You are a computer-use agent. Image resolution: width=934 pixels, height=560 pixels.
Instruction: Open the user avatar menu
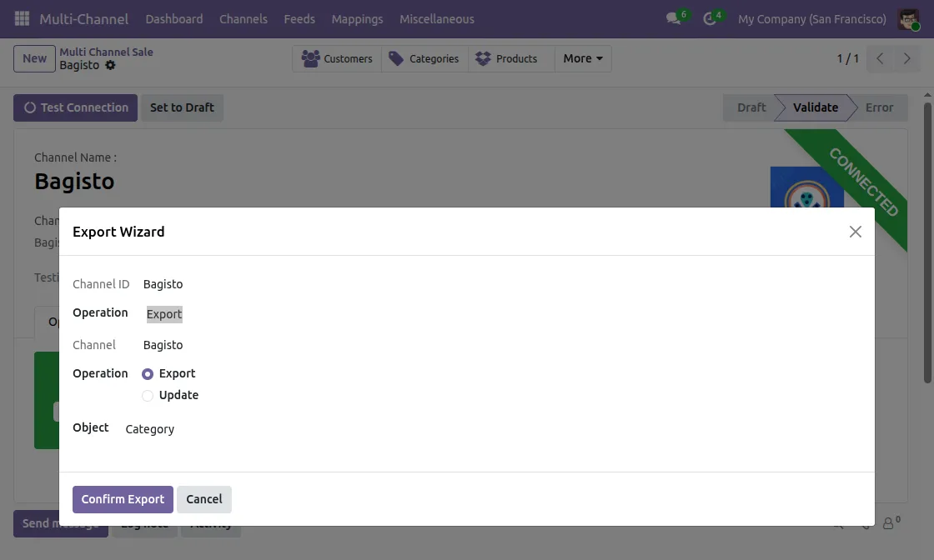(908, 19)
